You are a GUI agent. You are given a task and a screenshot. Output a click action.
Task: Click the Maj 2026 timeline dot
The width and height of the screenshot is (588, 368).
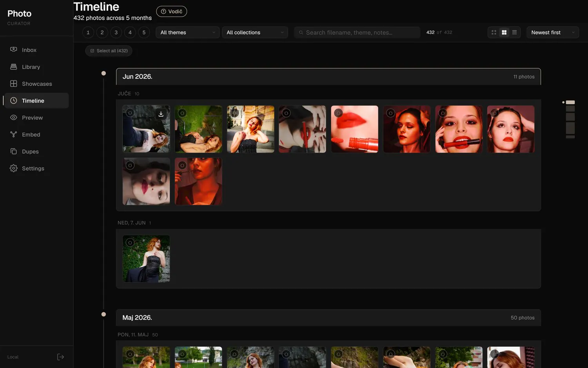point(103,314)
